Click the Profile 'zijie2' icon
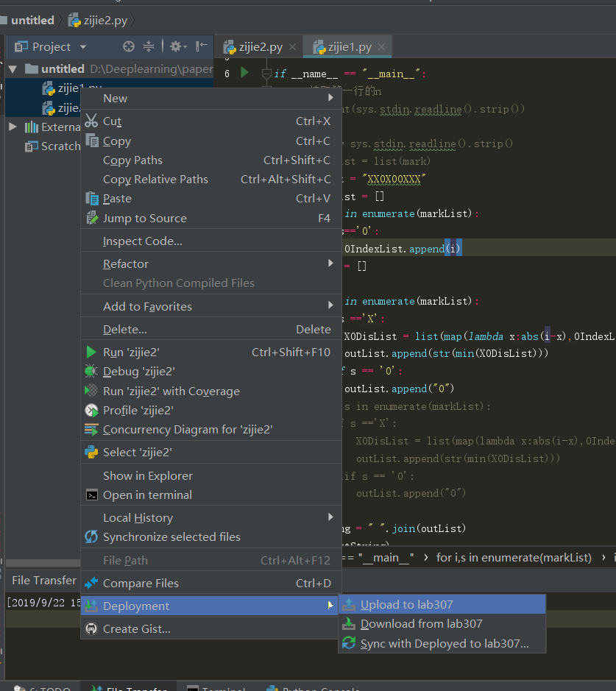Viewport: 616px width, 691px height. (x=91, y=411)
